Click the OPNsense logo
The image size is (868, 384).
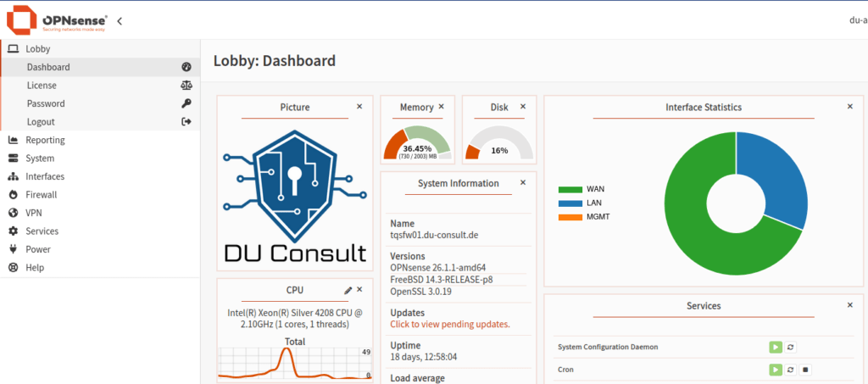[x=57, y=19]
